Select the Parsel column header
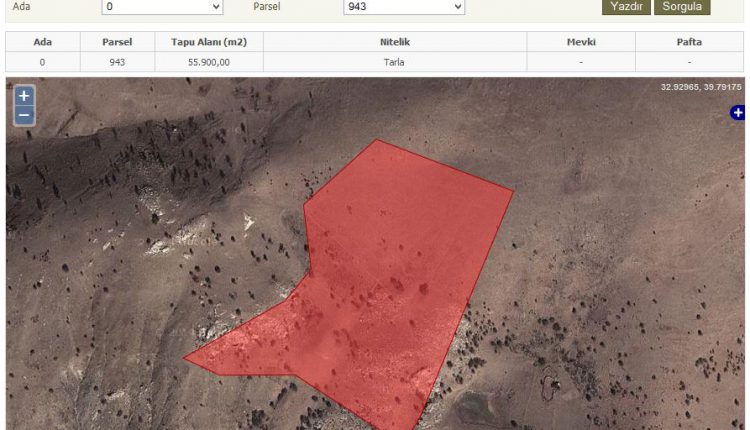Image resolution: width=750 pixels, height=430 pixels. [117, 42]
